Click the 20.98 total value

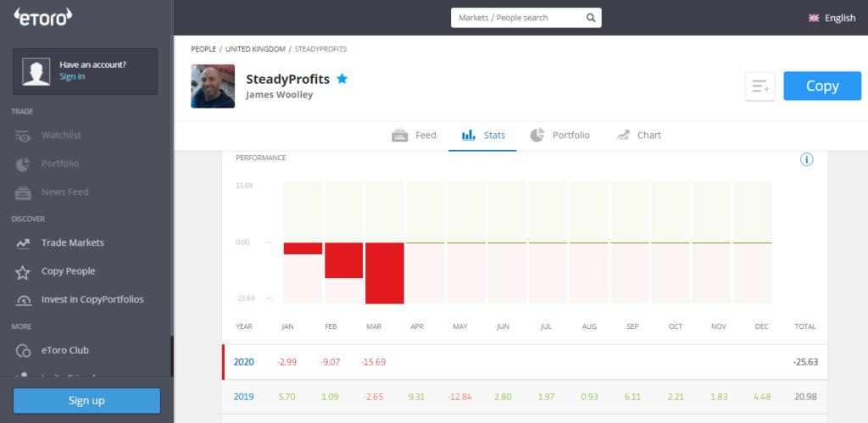(807, 397)
